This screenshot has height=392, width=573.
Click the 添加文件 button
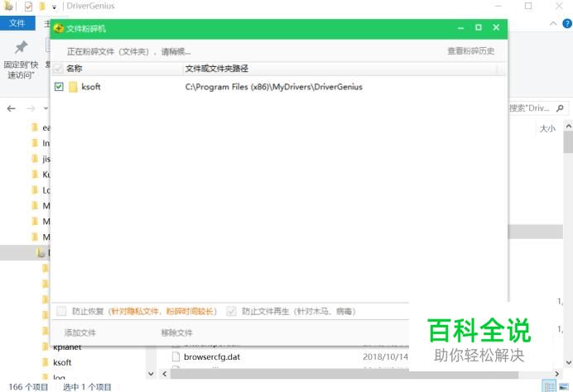click(x=80, y=332)
